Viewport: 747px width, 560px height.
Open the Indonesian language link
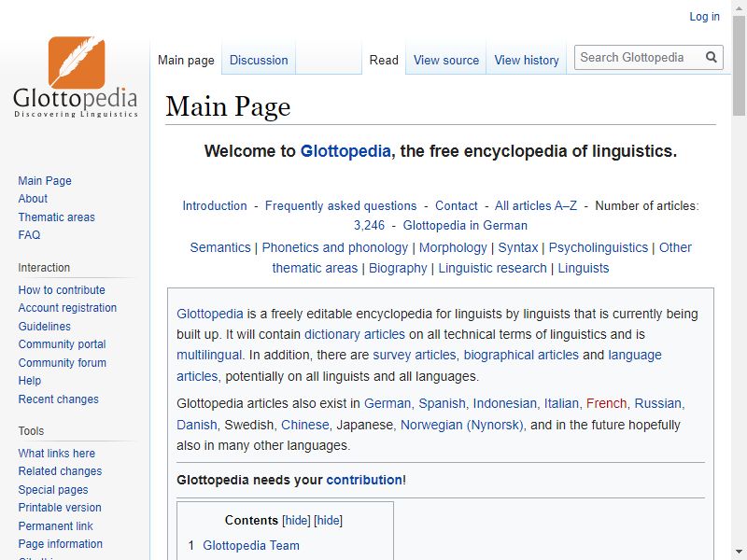[x=504, y=404]
